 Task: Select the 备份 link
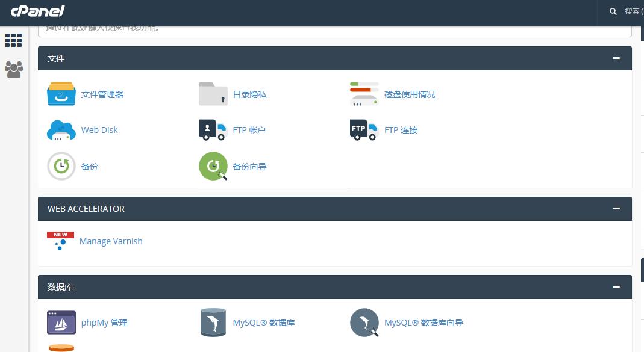89,166
